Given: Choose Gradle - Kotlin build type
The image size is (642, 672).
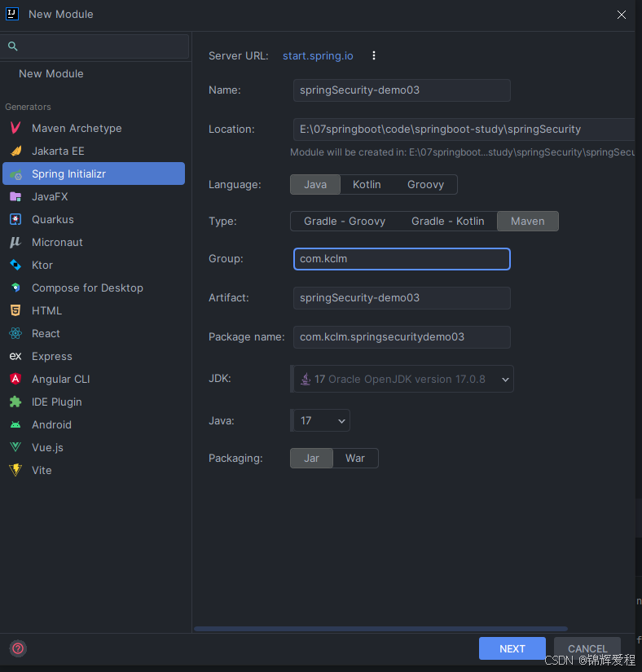Looking at the screenshot, I should point(447,221).
